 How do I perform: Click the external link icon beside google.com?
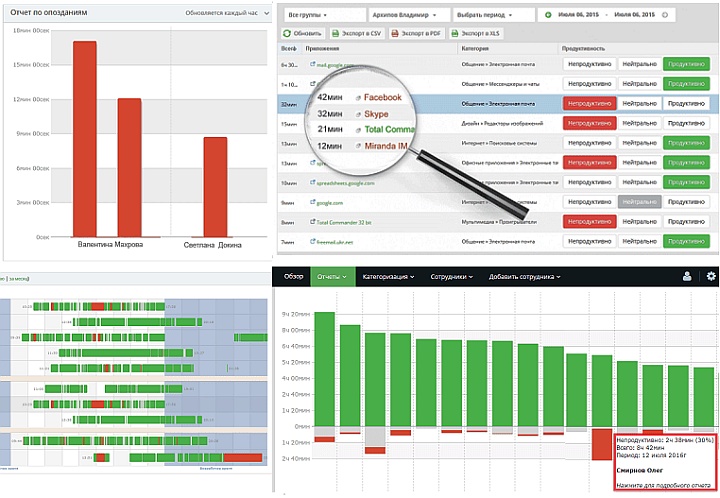[x=313, y=202]
